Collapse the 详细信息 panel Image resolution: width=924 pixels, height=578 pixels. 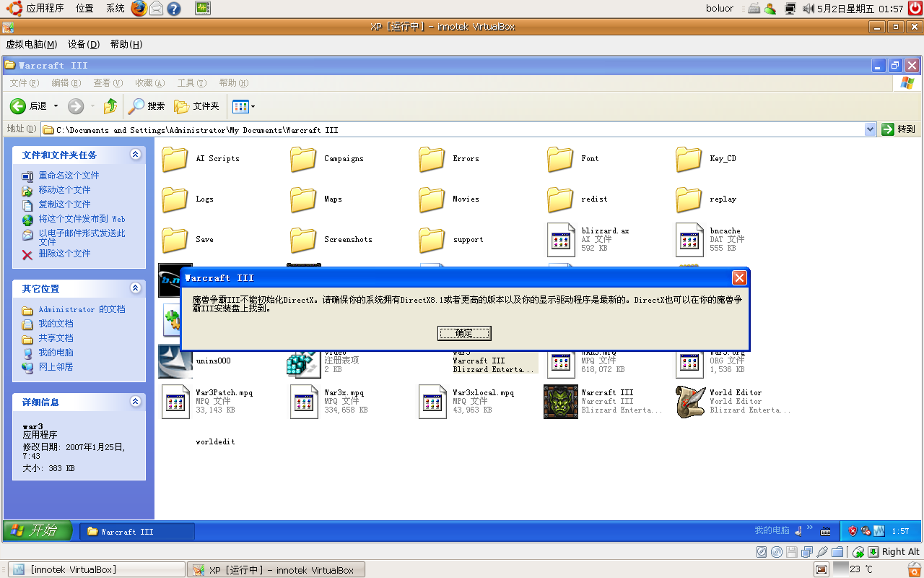point(135,402)
